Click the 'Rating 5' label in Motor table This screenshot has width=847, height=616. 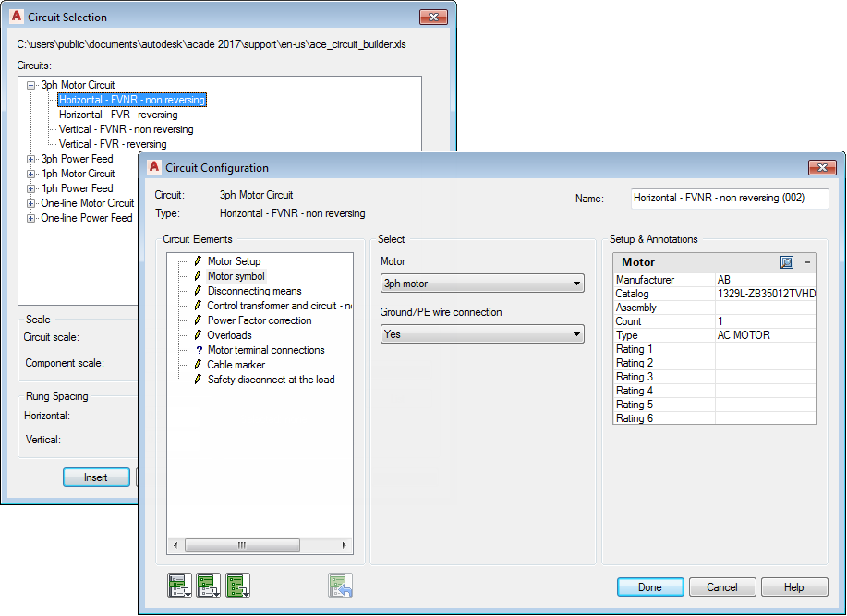[635, 405]
